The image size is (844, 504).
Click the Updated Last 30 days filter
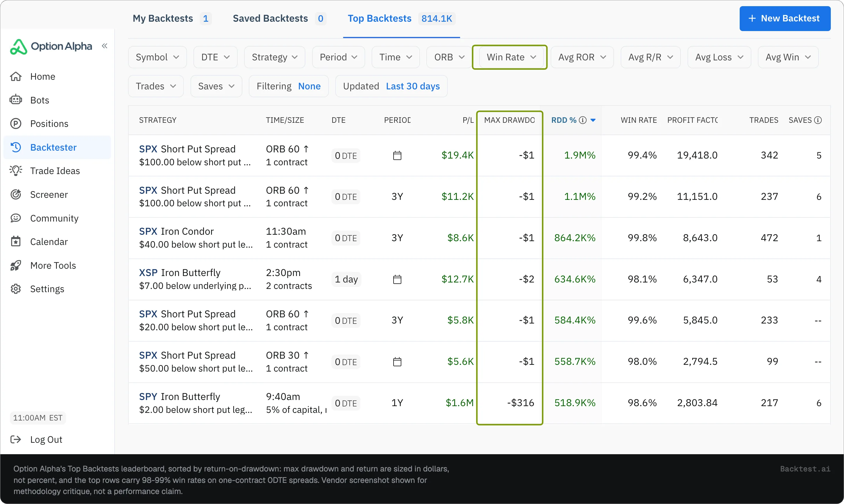click(x=391, y=86)
